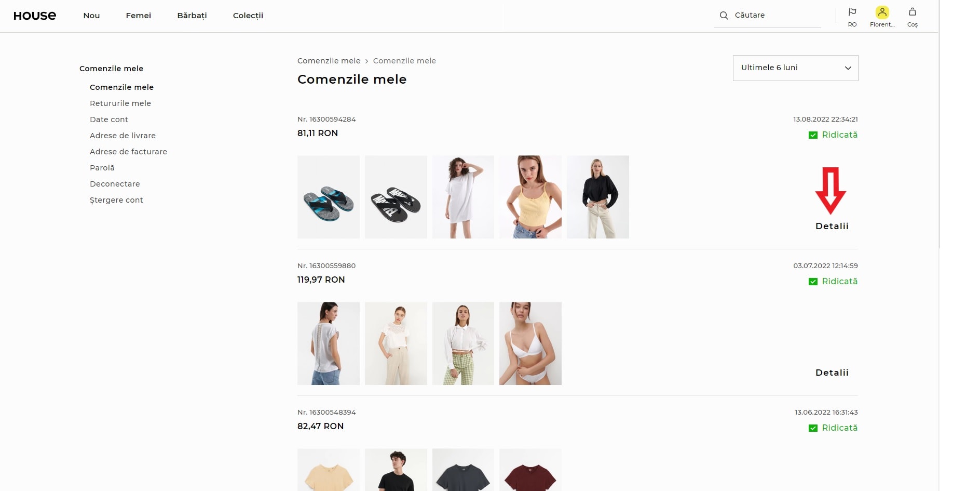
Task: Go to Retururile mele in sidebar
Action: [x=120, y=103]
